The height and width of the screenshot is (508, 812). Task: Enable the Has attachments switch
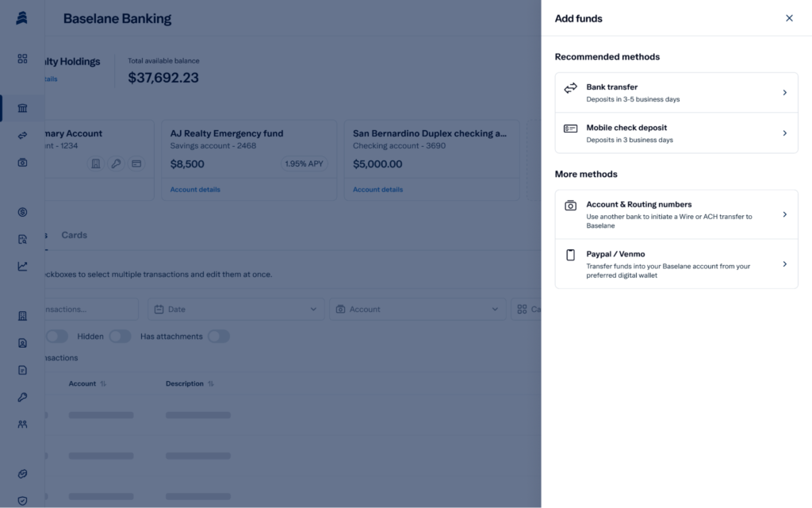pos(219,337)
